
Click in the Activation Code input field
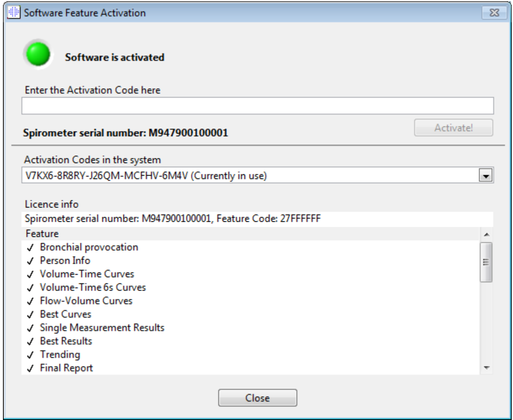(257, 106)
